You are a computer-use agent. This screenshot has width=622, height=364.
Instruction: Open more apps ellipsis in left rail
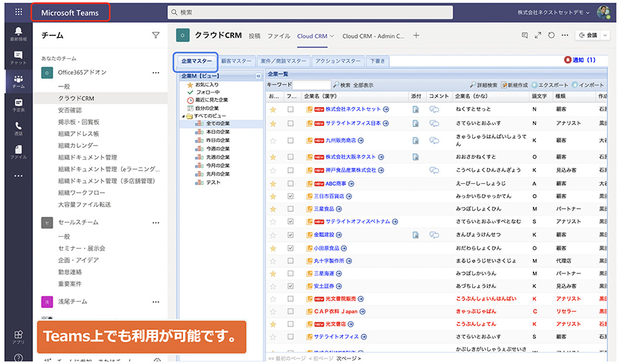[18, 175]
